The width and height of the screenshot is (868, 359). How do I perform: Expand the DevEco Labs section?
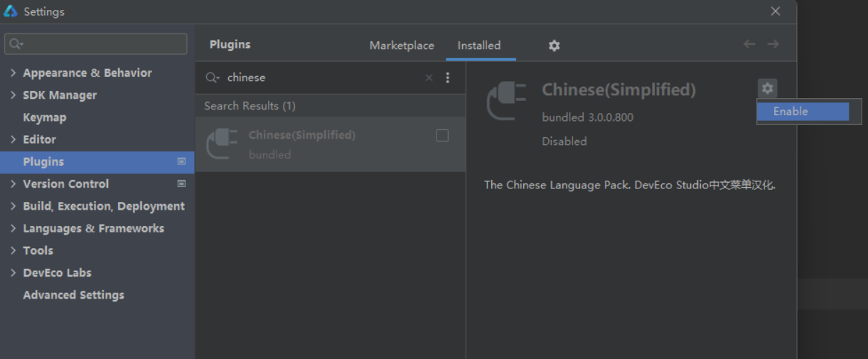(x=14, y=273)
